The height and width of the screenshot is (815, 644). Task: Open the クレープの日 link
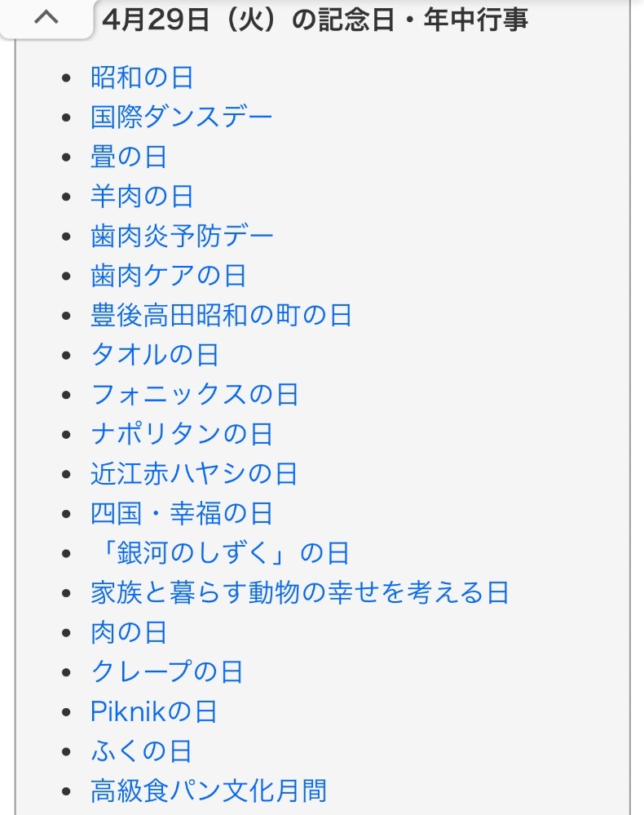tap(167, 671)
